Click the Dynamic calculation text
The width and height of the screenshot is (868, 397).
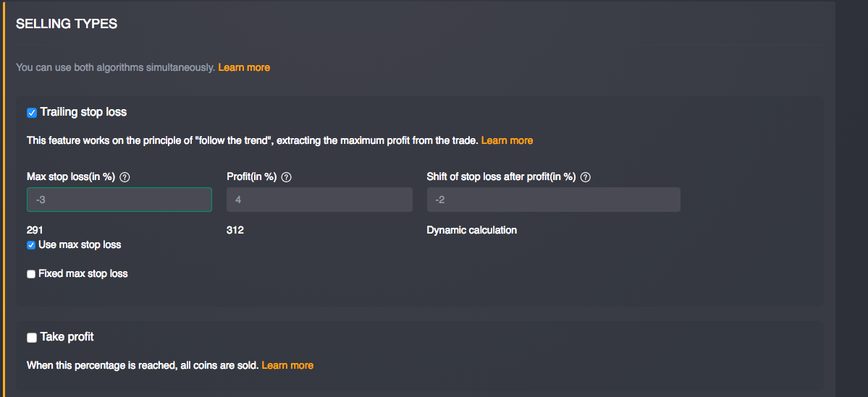[472, 230]
